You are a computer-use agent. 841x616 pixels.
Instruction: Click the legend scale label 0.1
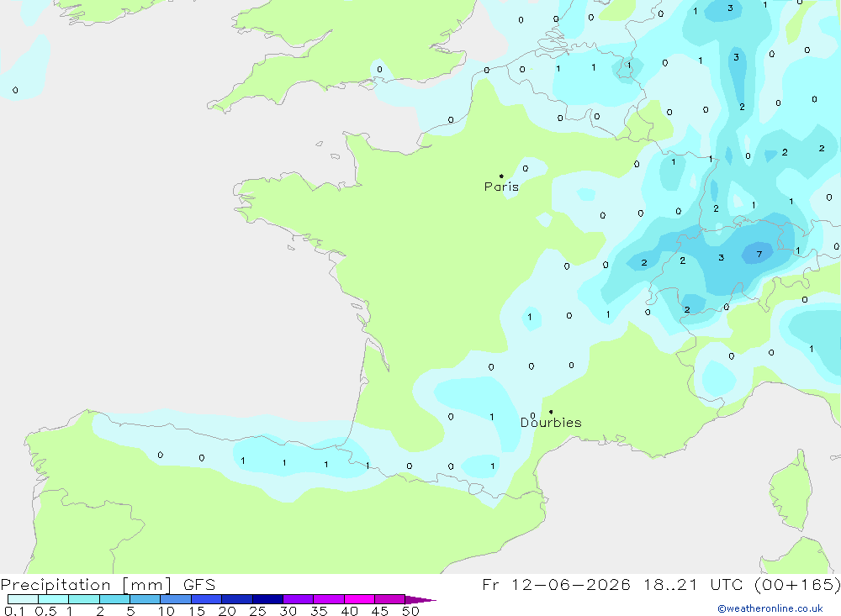click(14, 611)
